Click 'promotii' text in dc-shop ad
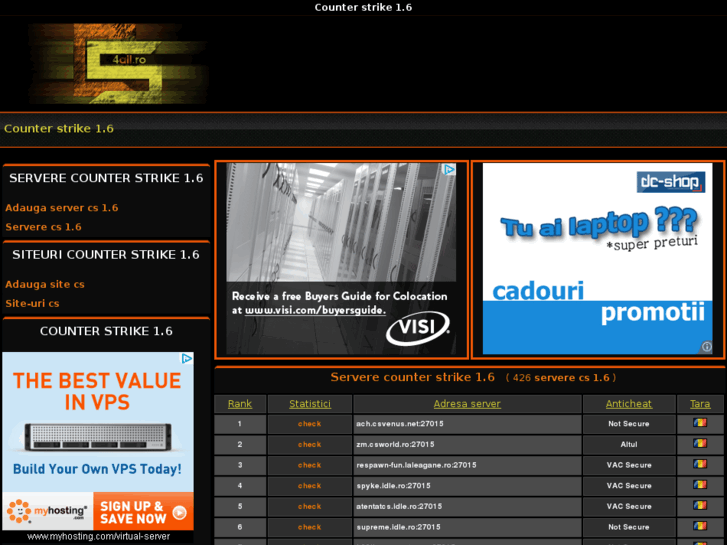The width and height of the screenshot is (727, 545). coord(653,313)
